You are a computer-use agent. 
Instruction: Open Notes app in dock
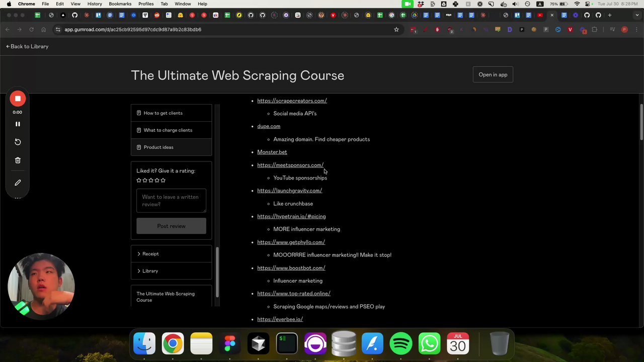201,344
